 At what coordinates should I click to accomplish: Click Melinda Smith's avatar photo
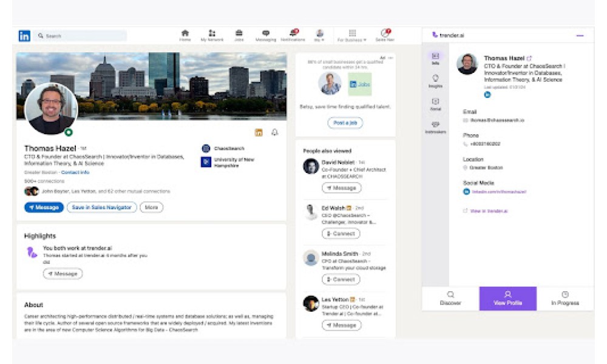pos(311,258)
